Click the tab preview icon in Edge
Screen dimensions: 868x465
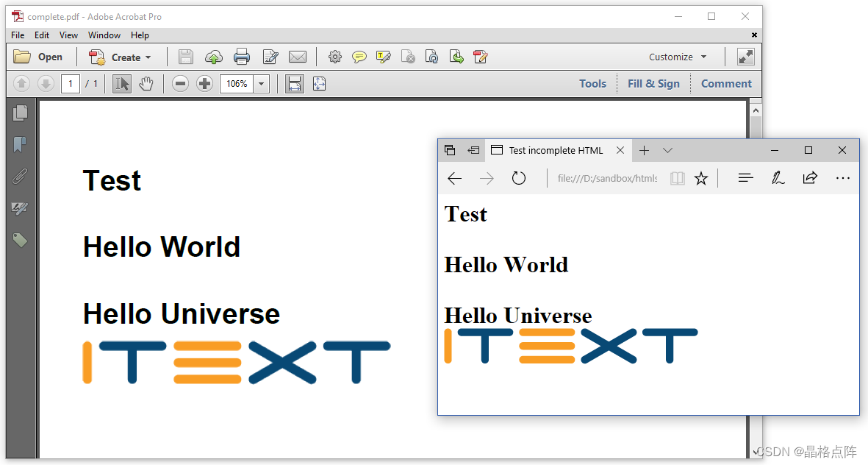tap(450, 150)
